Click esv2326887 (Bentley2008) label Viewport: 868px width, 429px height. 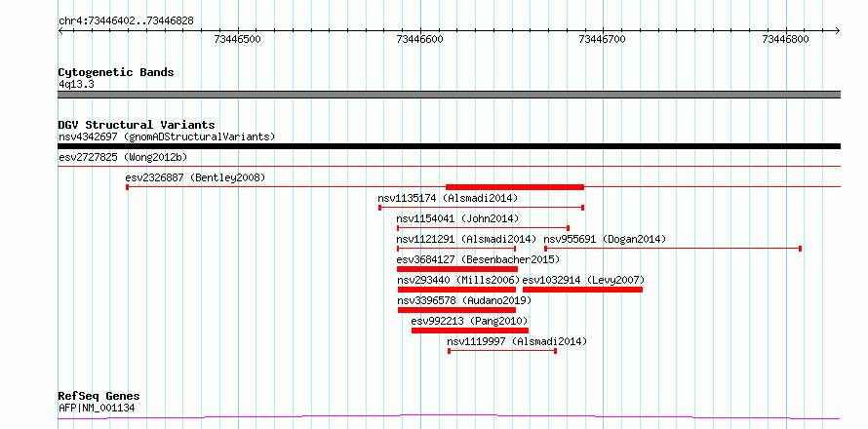coord(195,177)
